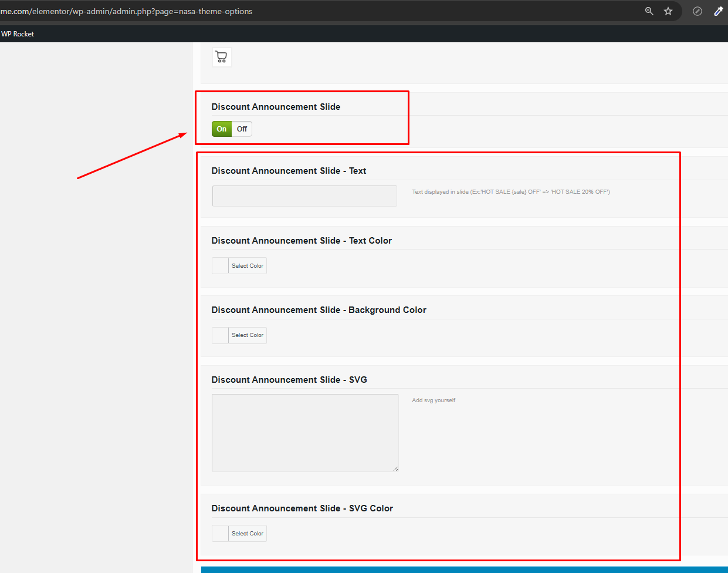
Task: Switch Discount Announcement Slide to On
Action: tap(222, 129)
